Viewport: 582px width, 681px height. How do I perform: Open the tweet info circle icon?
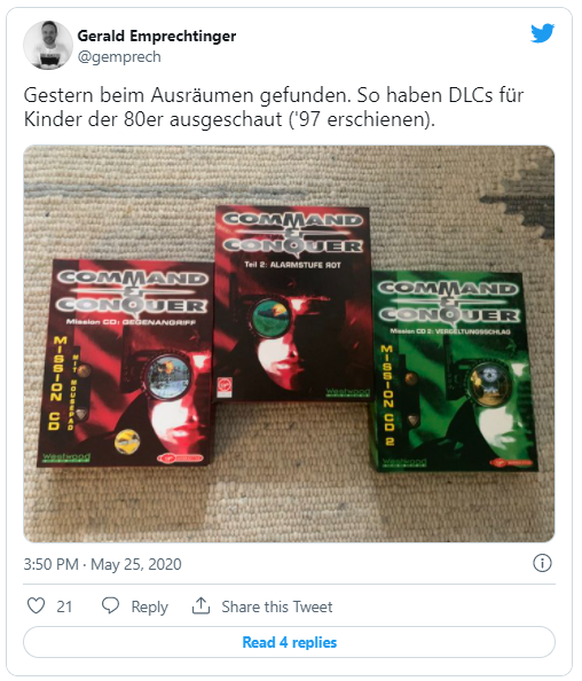(x=542, y=563)
